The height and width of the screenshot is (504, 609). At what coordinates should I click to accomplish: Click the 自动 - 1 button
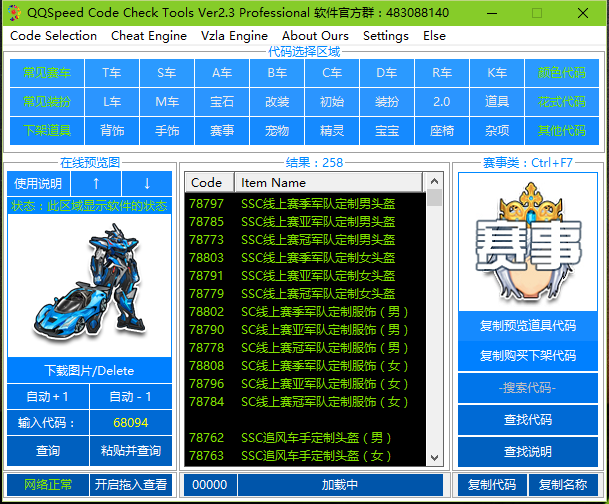pyautogui.click(x=130, y=396)
